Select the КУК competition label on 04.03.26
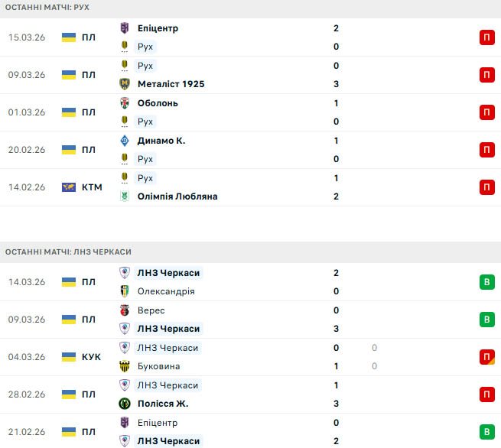501x448 pixels. pyautogui.click(x=91, y=357)
